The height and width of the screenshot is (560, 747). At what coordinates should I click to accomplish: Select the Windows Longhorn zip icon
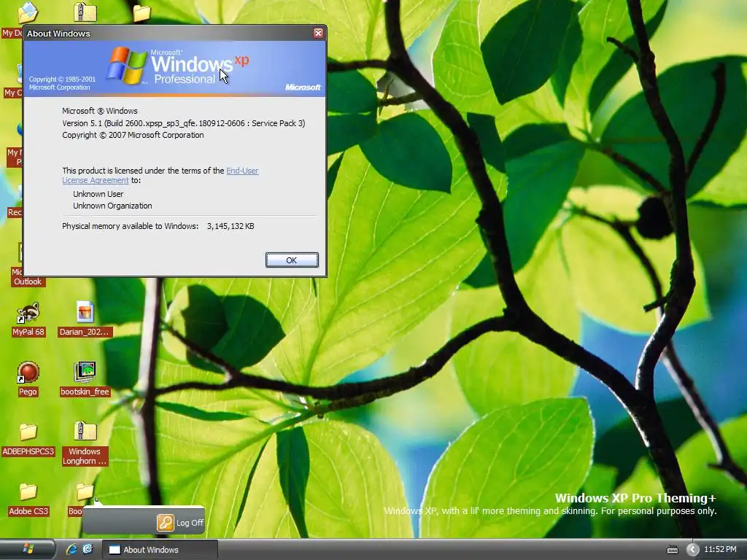point(85,444)
